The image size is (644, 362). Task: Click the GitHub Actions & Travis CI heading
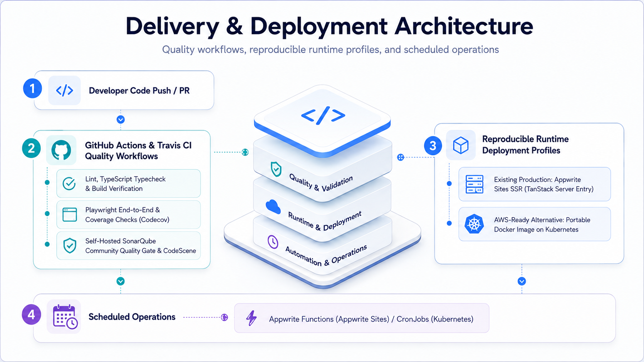point(138,150)
